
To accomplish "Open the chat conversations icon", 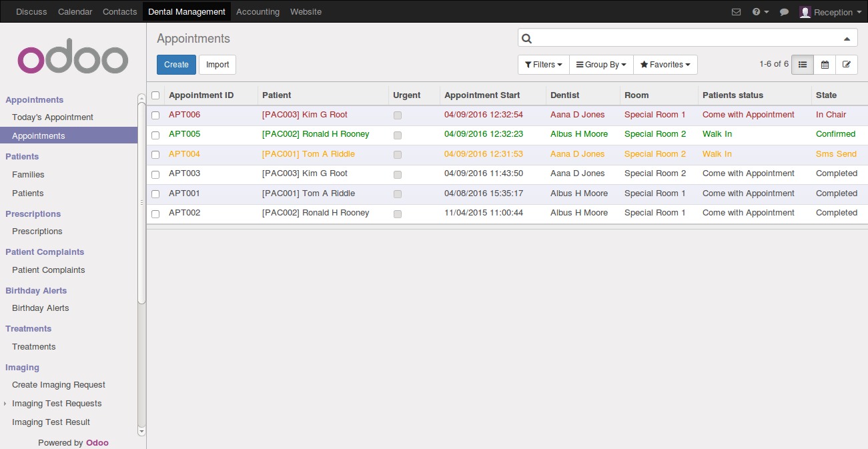I will [785, 12].
